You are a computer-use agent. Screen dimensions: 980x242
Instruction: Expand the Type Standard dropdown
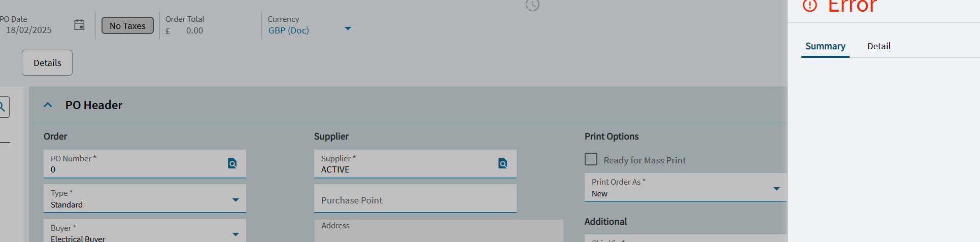coord(235,200)
